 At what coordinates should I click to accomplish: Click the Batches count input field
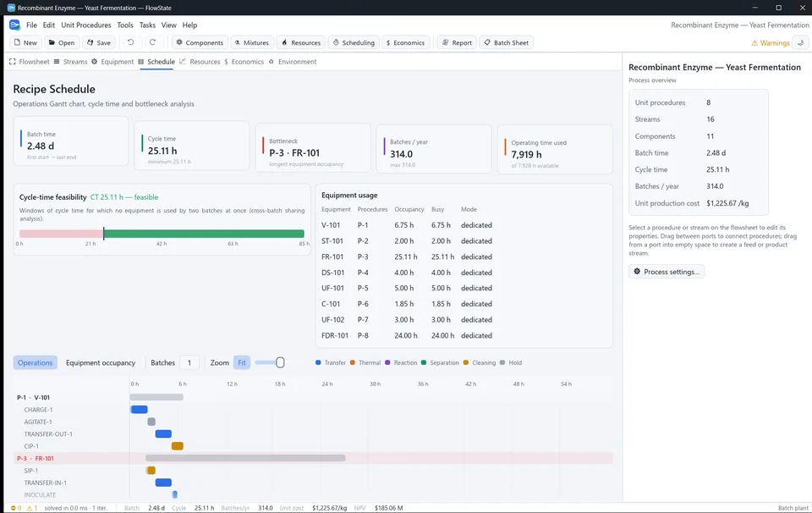(189, 362)
